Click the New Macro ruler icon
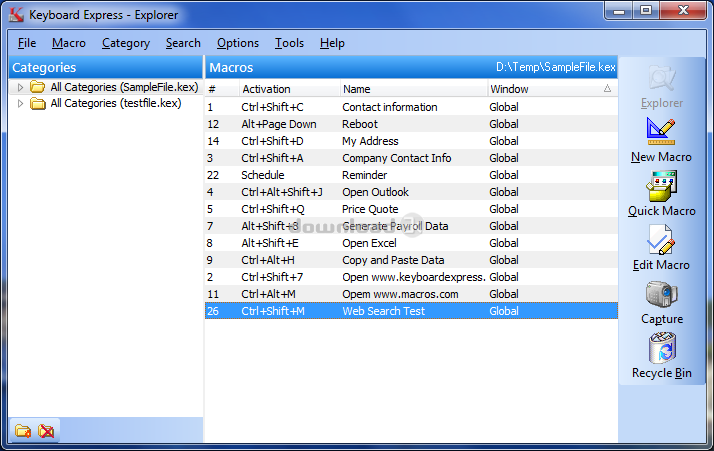 (x=661, y=132)
